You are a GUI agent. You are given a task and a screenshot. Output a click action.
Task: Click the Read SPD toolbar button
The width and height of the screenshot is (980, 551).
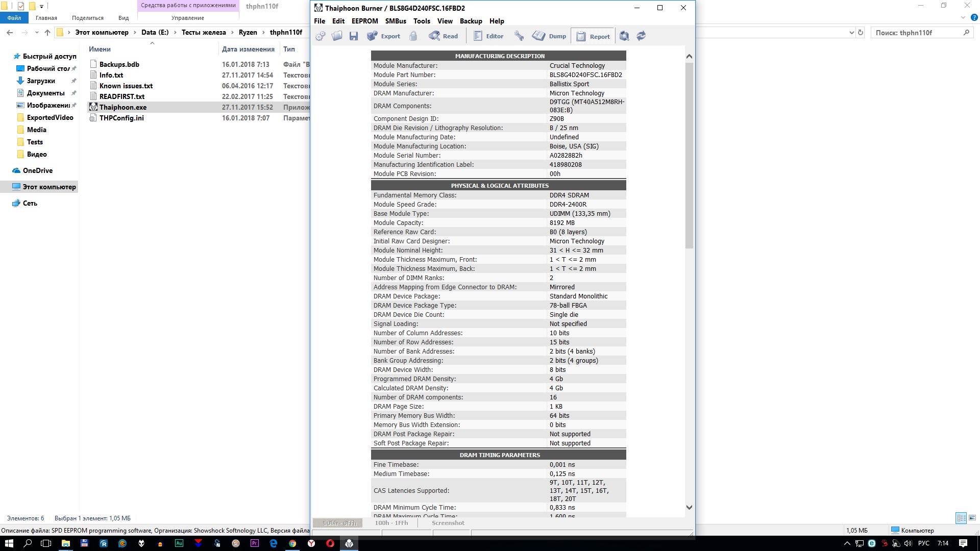tap(444, 36)
